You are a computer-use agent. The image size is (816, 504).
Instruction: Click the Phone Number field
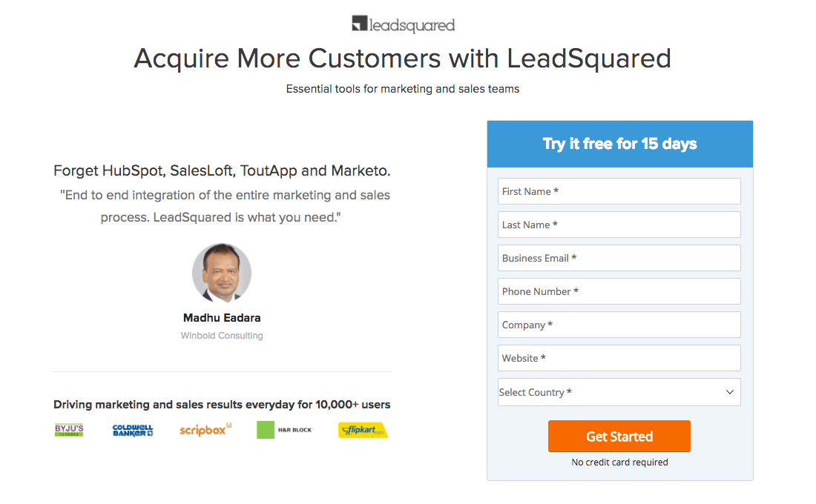[x=619, y=291]
